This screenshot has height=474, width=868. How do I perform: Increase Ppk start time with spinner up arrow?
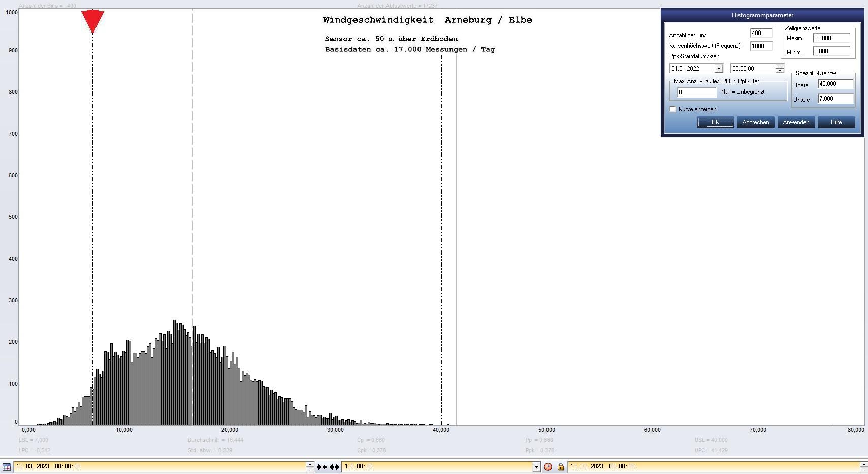pos(780,66)
